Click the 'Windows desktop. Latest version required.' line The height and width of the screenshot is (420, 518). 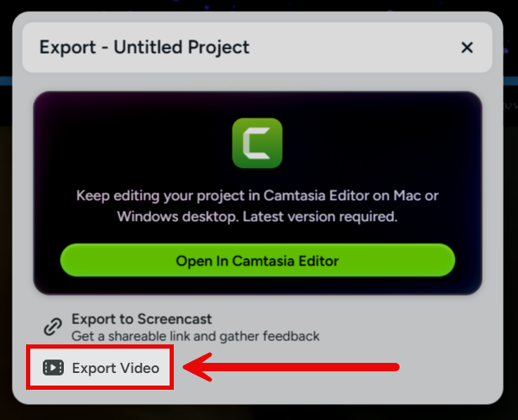click(258, 217)
